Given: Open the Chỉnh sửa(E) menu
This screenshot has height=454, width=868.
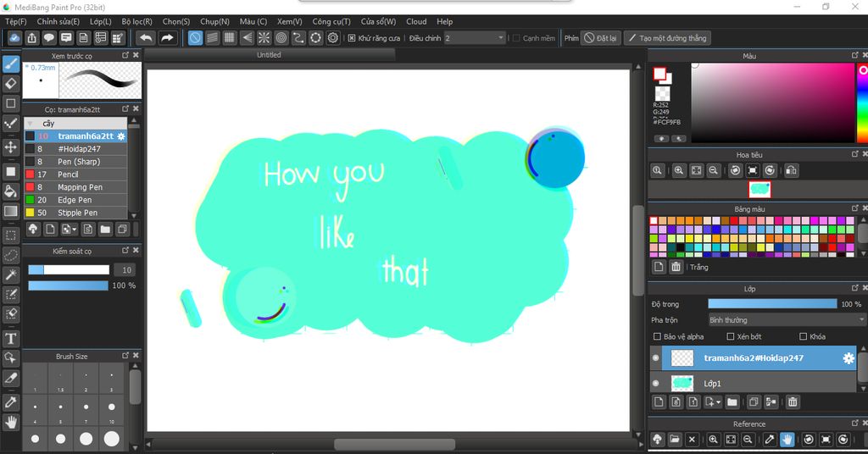Looking at the screenshot, I should coord(58,21).
